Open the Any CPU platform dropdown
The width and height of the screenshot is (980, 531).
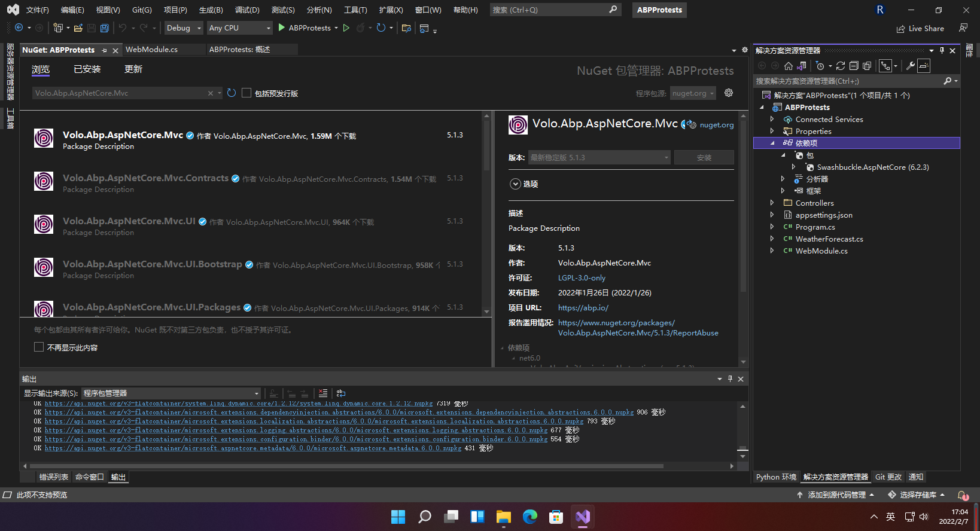tap(239, 28)
